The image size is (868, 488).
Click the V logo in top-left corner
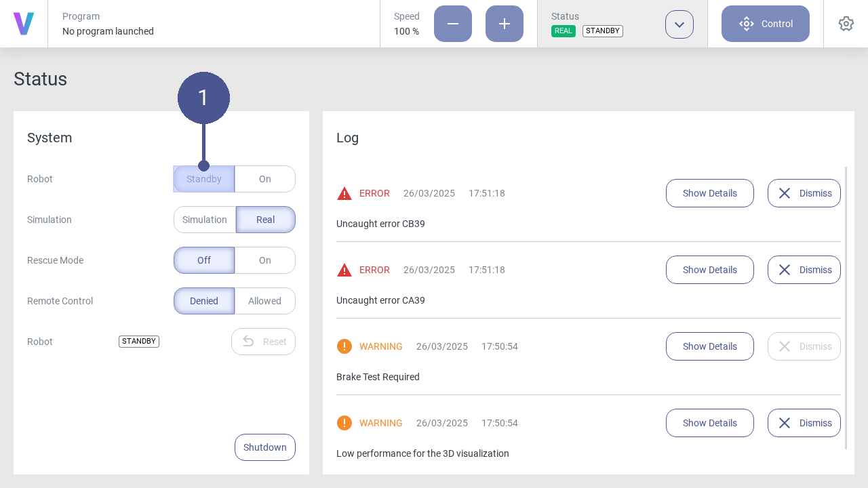click(24, 24)
